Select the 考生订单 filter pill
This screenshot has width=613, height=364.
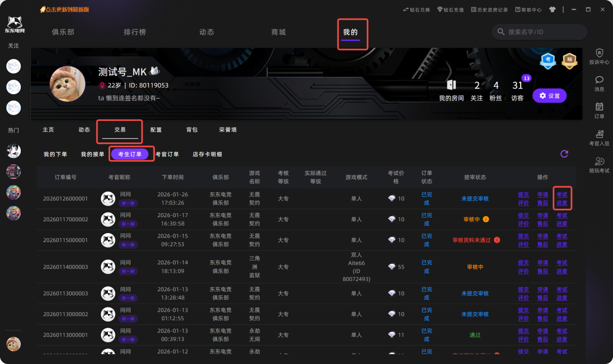click(130, 154)
